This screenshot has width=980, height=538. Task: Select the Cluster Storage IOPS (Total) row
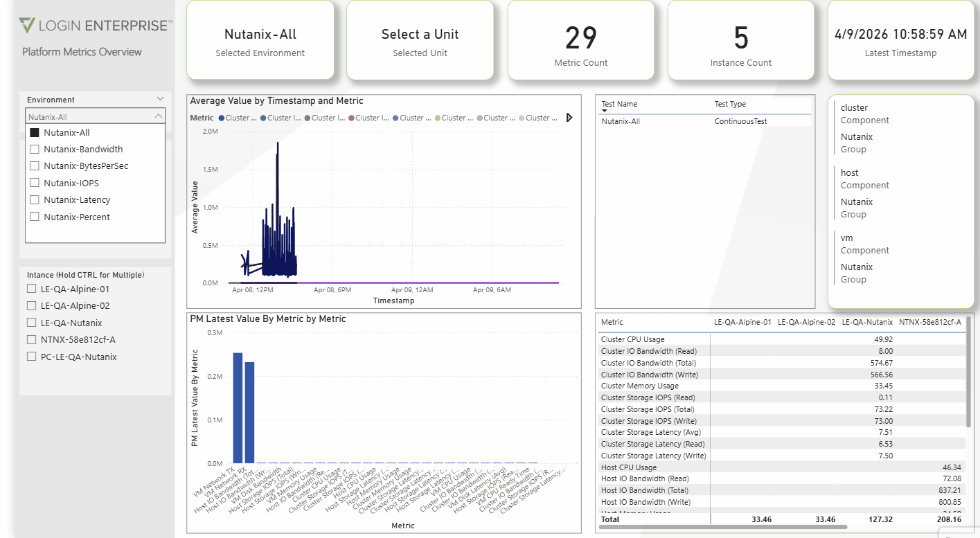(782, 409)
